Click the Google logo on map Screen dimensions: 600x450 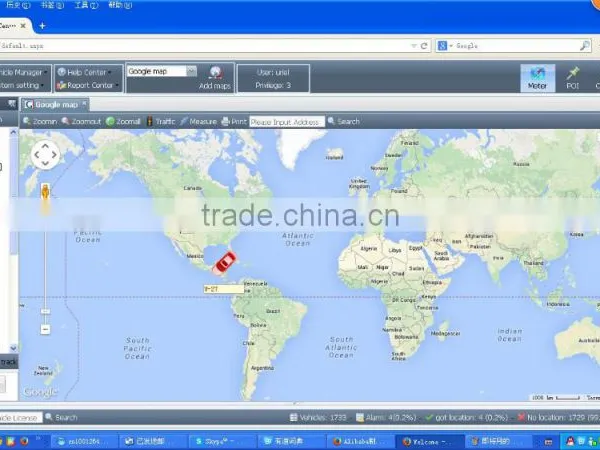coord(40,392)
